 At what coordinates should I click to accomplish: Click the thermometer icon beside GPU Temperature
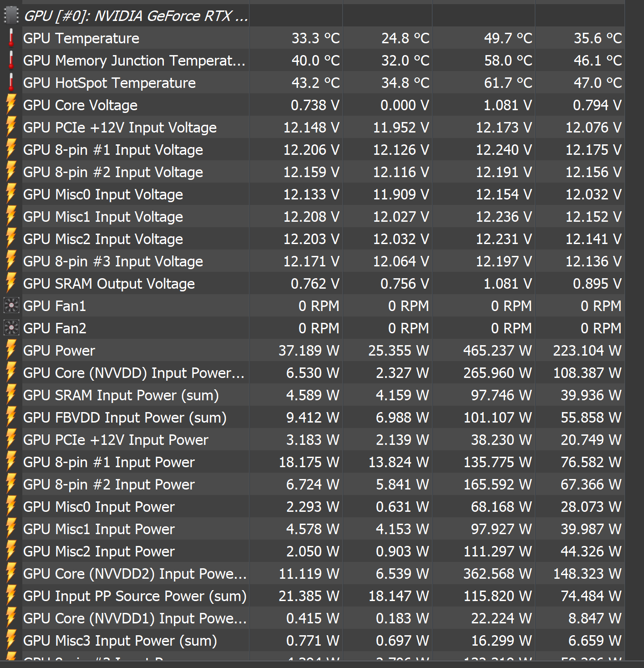11,38
